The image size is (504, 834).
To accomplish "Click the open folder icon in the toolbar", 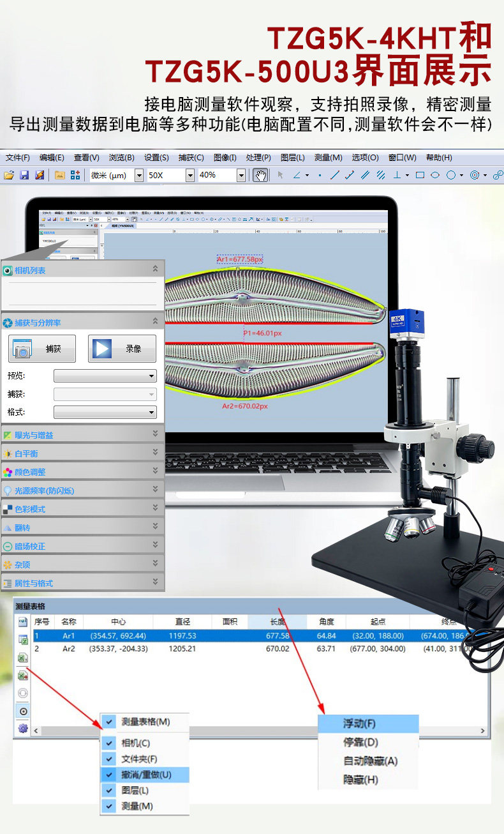I will pos(9,175).
